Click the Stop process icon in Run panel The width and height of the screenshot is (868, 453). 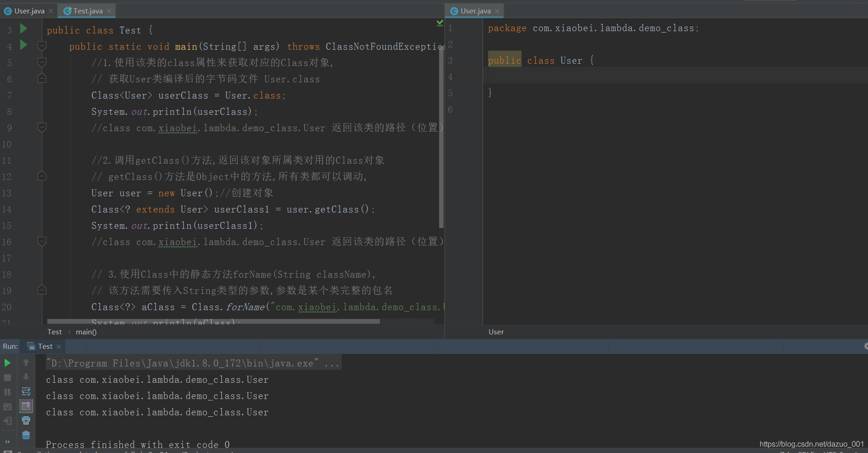(x=7, y=378)
